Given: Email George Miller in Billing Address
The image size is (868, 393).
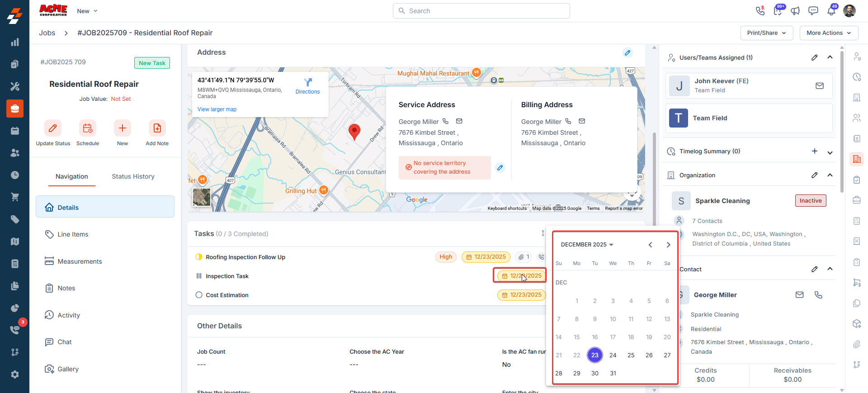Looking at the screenshot, I should 582,121.
